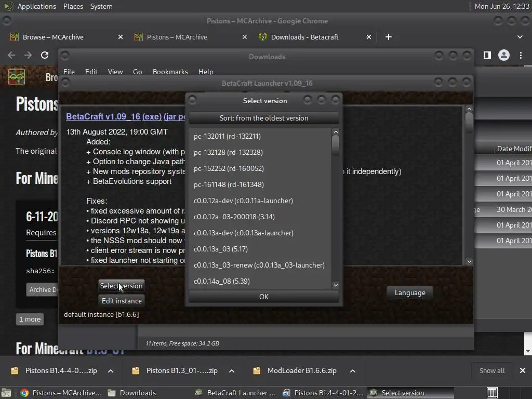The image size is (532, 399).
Task: Open Chrome three-dot menu
Action: tap(521, 55)
